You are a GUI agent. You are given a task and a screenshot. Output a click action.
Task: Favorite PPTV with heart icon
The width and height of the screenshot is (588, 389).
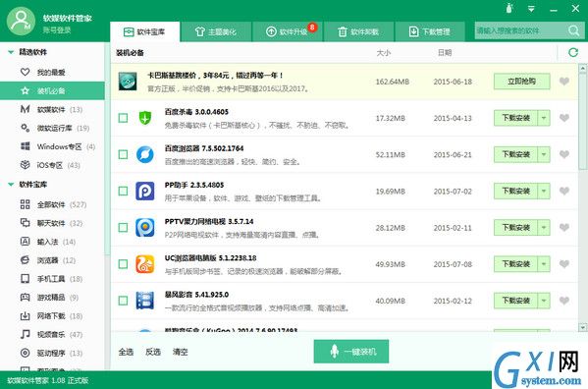pos(564,227)
